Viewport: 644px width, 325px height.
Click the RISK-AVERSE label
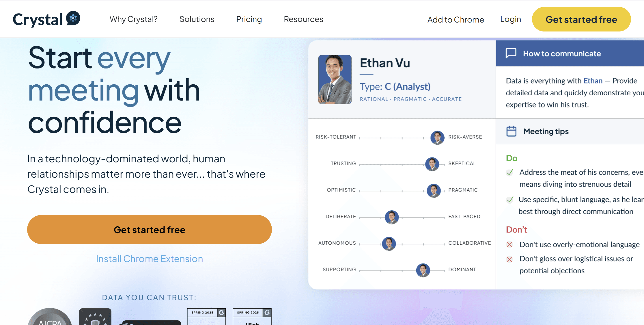pyautogui.click(x=465, y=137)
